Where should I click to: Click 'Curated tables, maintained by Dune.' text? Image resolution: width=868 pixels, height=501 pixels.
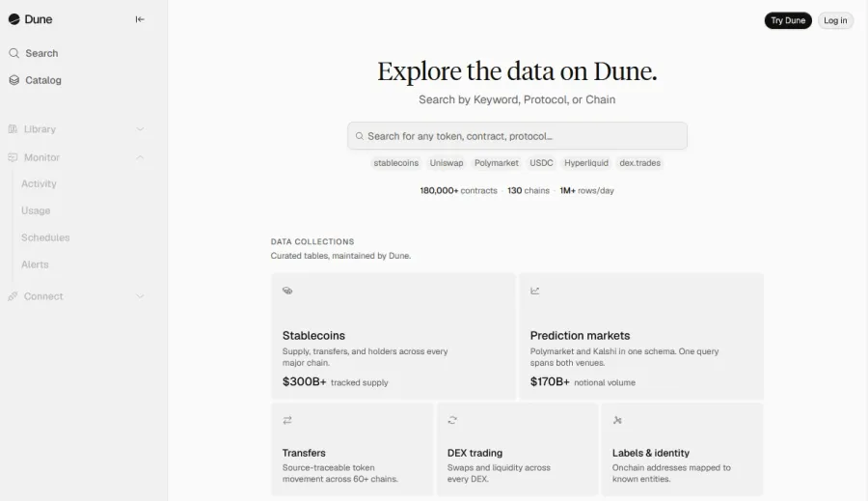point(340,256)
